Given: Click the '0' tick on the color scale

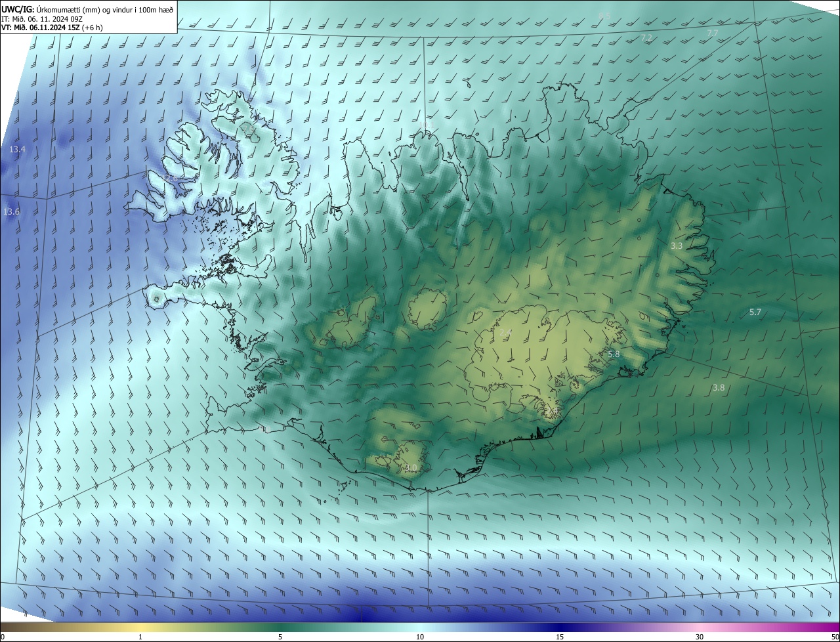Looking at the screenshot, I should point(3,637).
